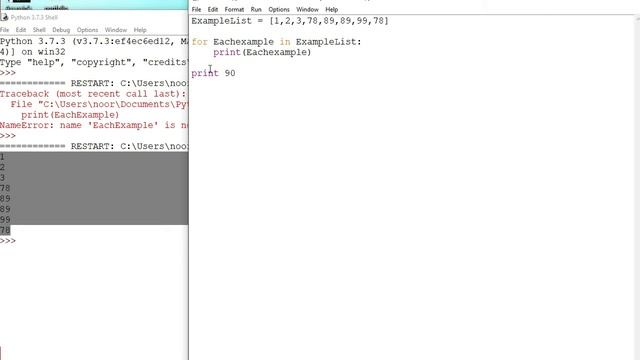The height and width of the screenshot is (360, 640).
Task: Open the Format menu in editor
Action: [x=234, y=9]
